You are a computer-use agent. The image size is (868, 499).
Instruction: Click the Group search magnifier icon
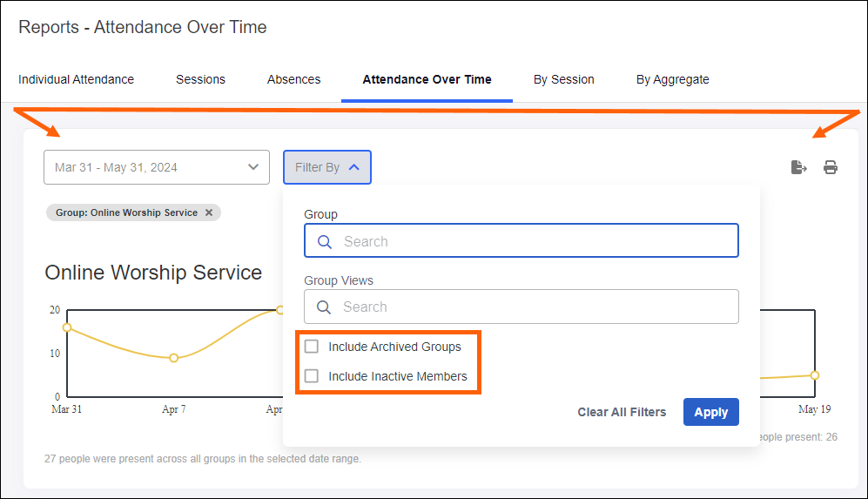pyautogui.click(x=325, y=242)
